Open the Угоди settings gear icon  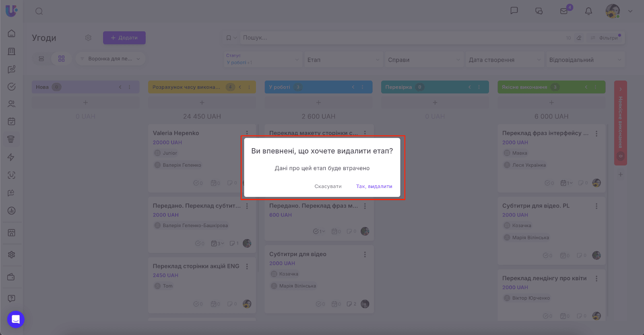coord(88,38)
